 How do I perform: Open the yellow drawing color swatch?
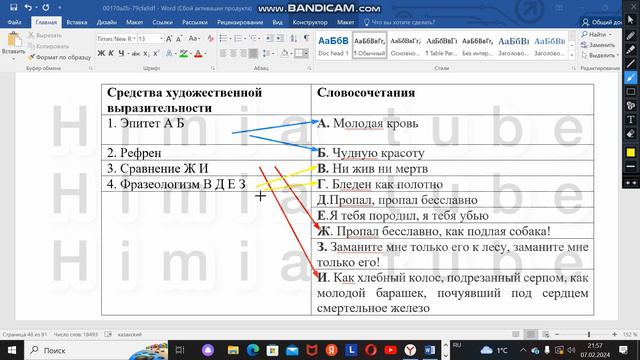(631, 152)
